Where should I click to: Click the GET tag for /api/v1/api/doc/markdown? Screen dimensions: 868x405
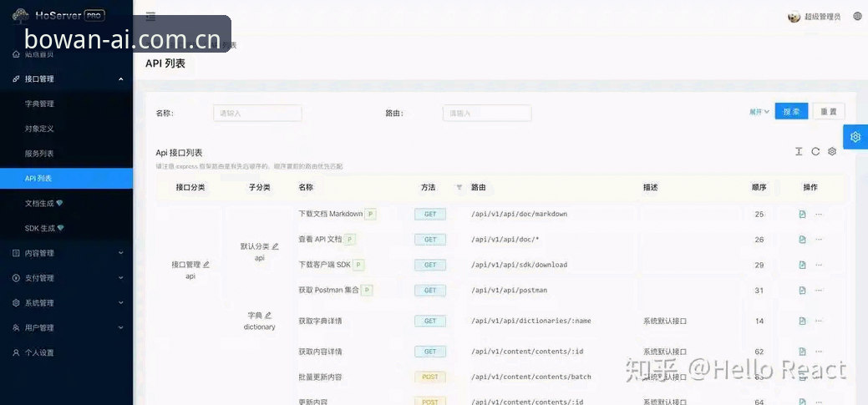(x=430, y=214)
